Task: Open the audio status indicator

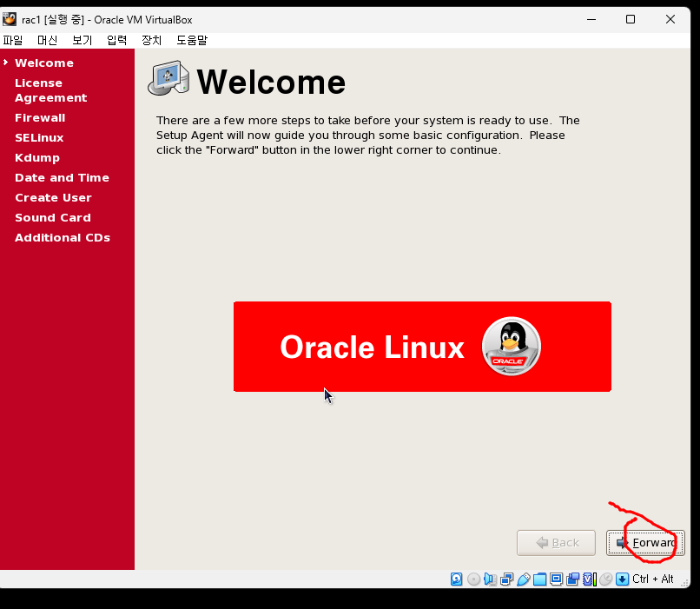Action: click(490, 579)
